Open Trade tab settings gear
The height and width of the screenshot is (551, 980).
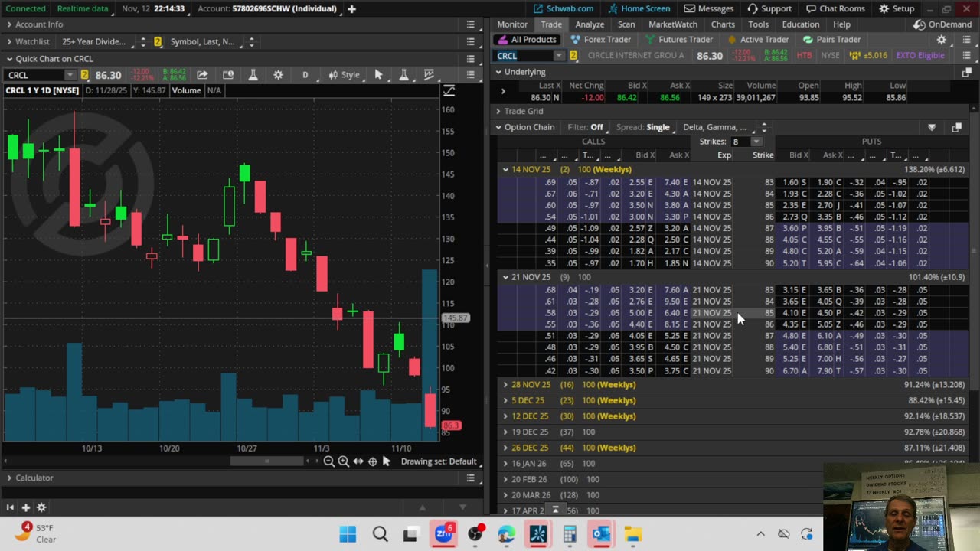pyautogui.click(x=942, y=40)
